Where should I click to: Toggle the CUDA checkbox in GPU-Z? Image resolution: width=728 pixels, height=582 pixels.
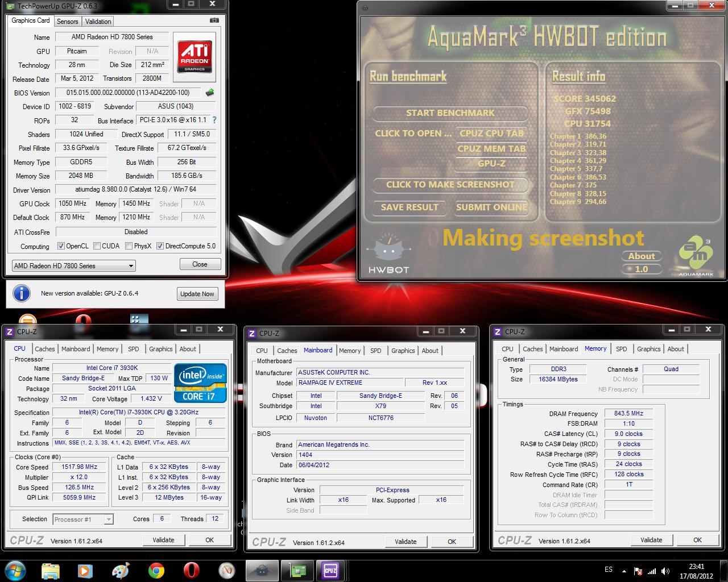97,246
